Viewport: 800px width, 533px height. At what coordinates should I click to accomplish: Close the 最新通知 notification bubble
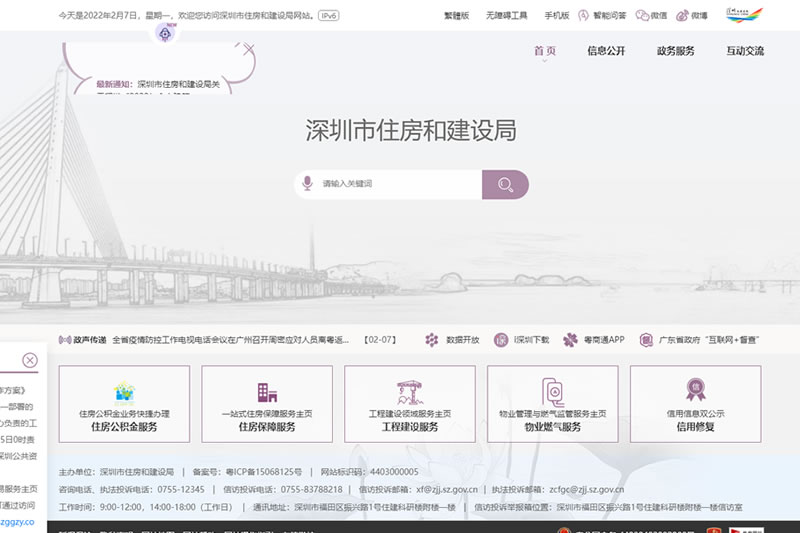point(249,48)
